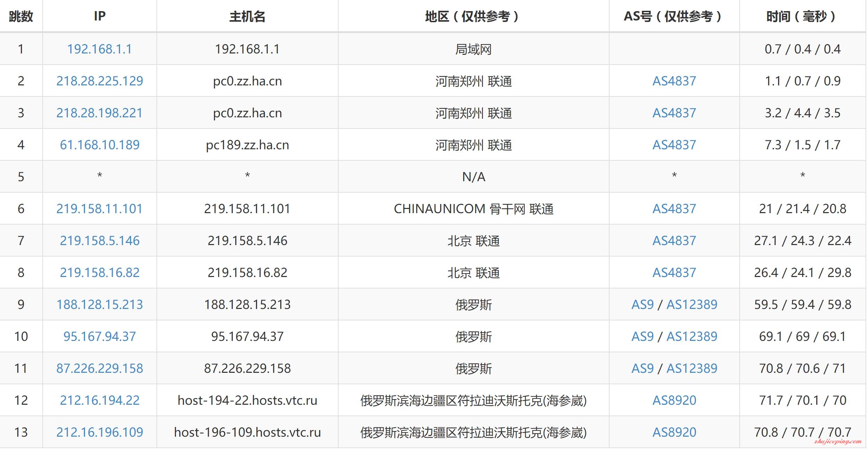The height and width of the screenshot is (453, 868).
Task: Click AS4837 link in hop 4 row
Action: (x=674, y=145)
